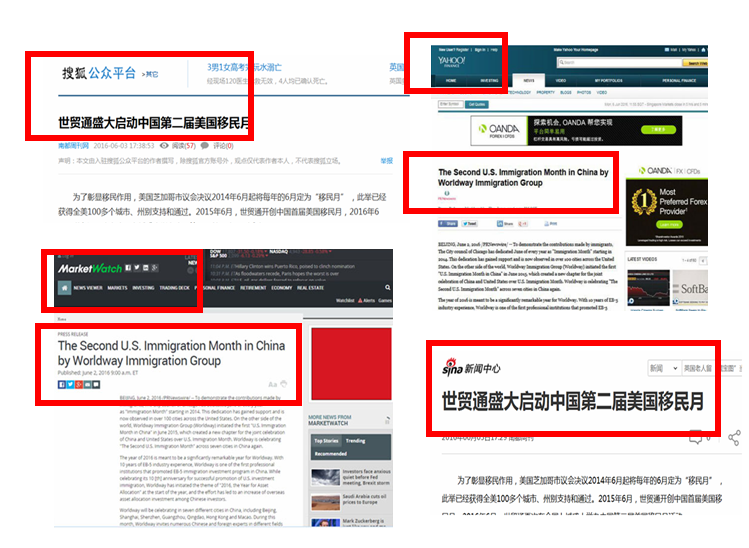749x548 pixels.
Task: Open MarketWatch header Facebook icon
Action: [128, 268]
